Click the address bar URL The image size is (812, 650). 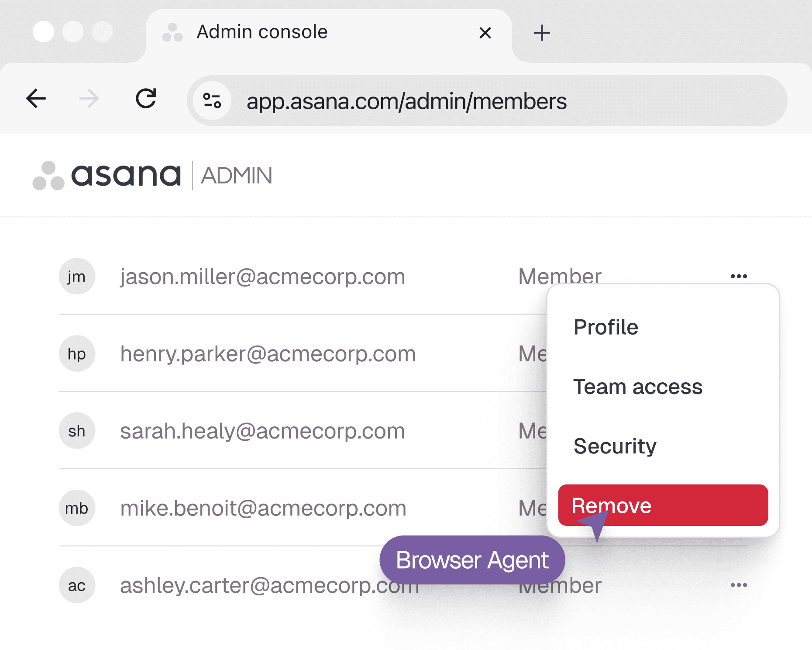(407, 101)
